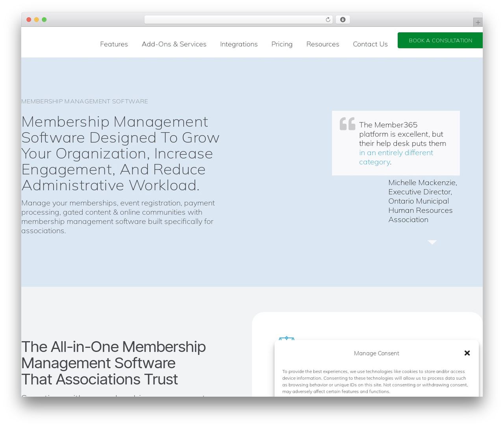The width and height of the screenshot is (504, 427).
Task: Click the cookie consent description text
Action: tap(375, 381)
